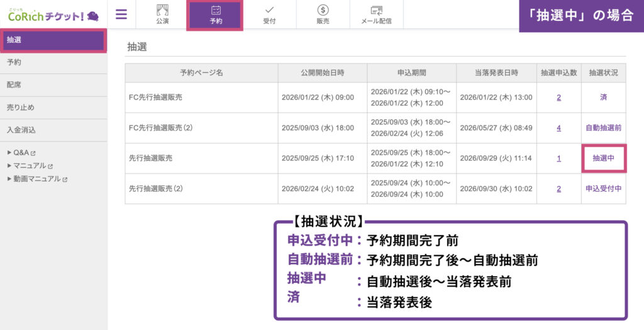
Task: Select 抽選 in the sidebar
Action: coord(53,40)
